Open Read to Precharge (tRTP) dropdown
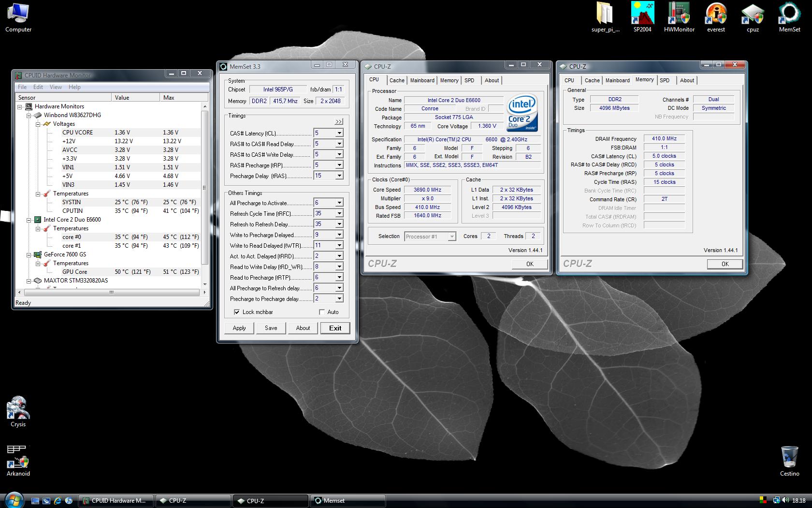The height and width of the screenshot is (508, 812). [x=339, y=277]
